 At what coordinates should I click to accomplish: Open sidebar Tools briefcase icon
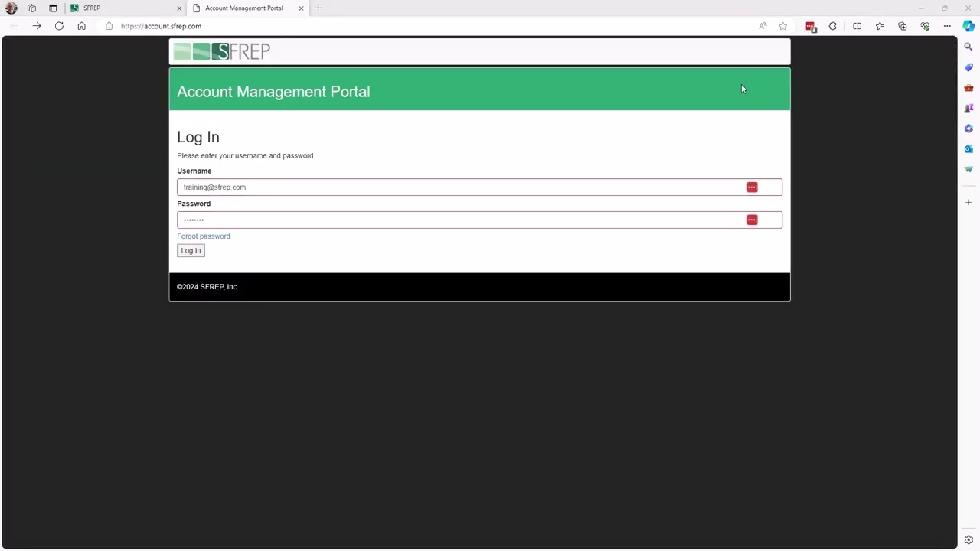[x=969, y=88]
